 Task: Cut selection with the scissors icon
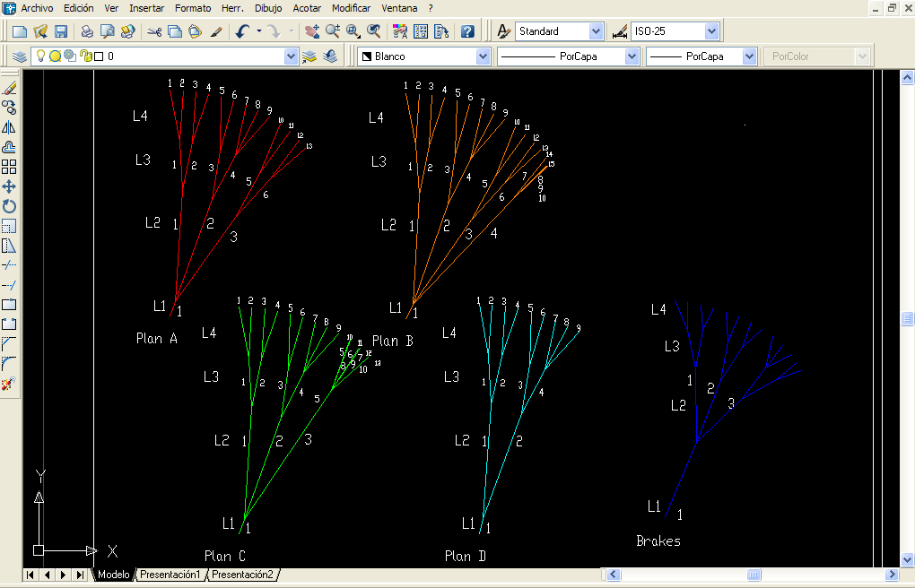(x=154, y=31)
